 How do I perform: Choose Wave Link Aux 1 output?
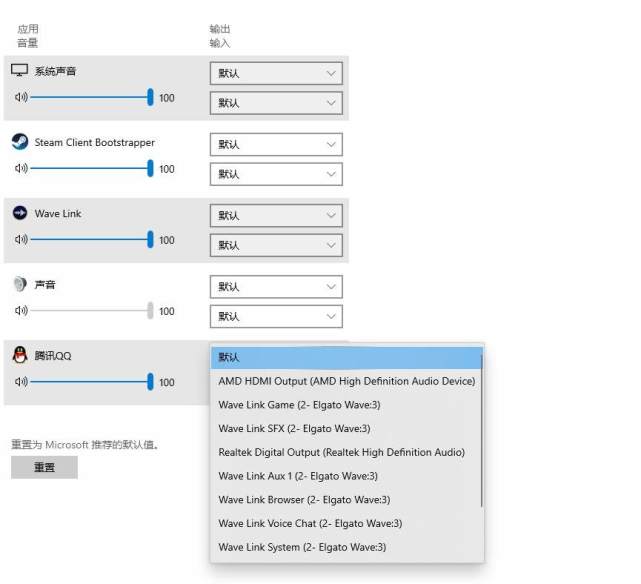click(x=346, y=476)
